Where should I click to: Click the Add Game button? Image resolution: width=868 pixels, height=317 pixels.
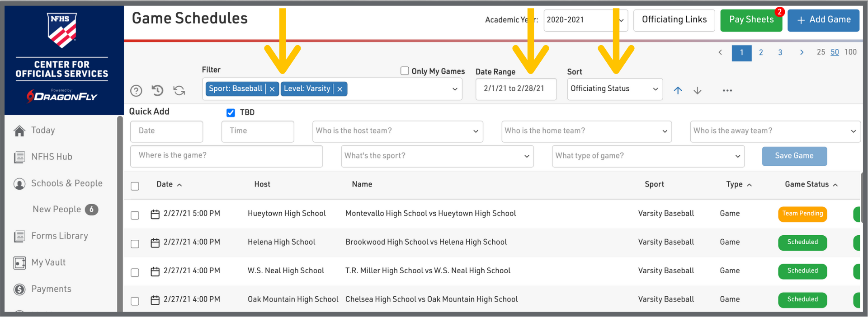click(823, 20)
